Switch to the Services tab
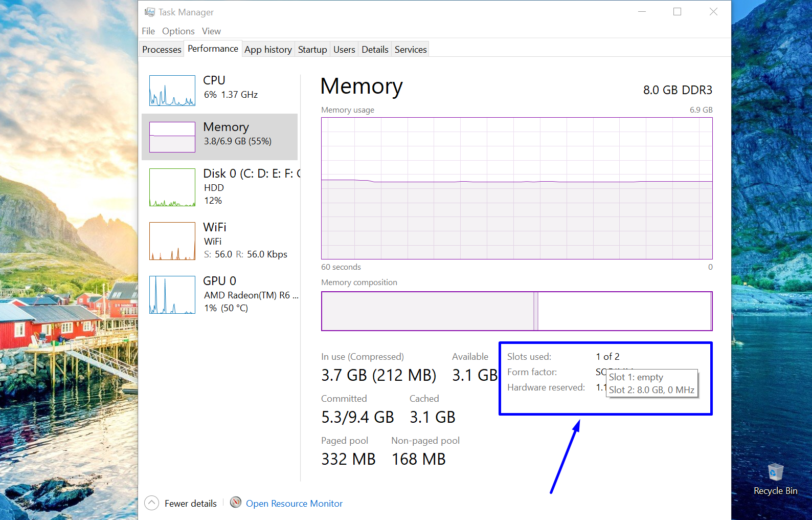 (411, 50)
